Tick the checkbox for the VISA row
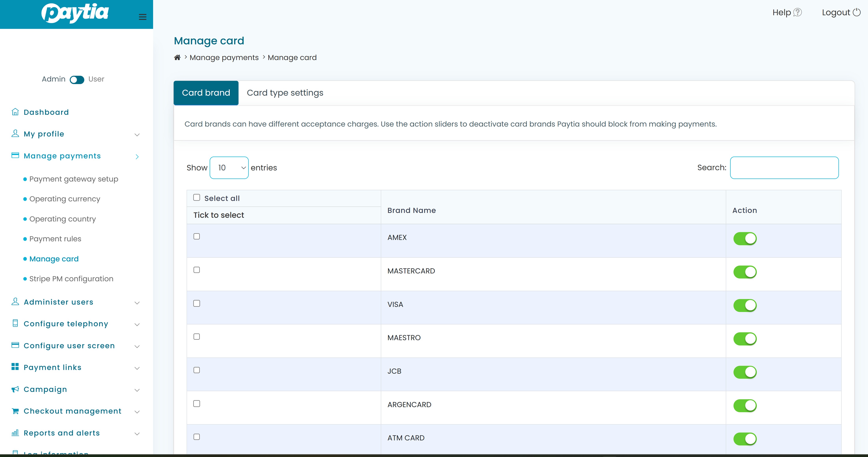Screen dimensions: 868x457 click(197, 303)
